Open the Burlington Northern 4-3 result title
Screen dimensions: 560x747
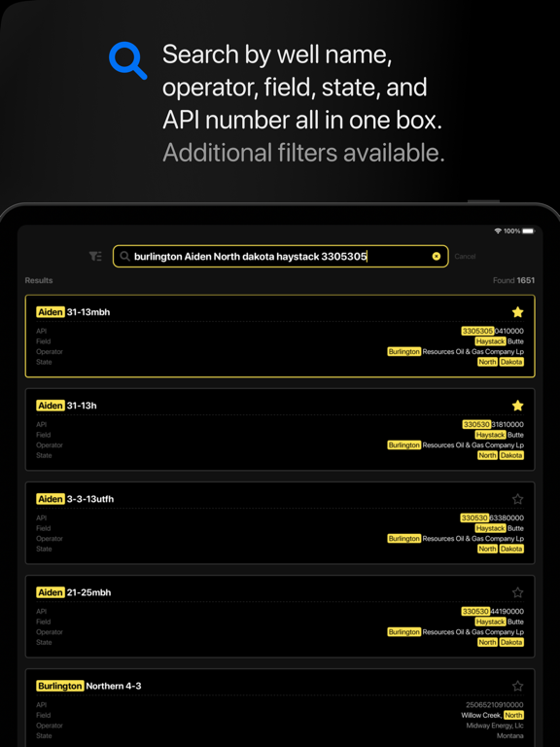tap(89, 686)
